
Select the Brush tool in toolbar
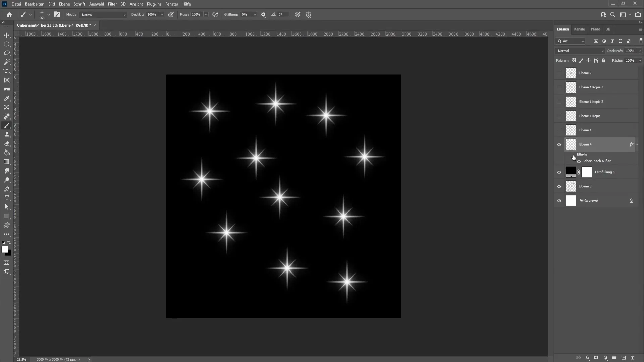click(x=7, y=126)
